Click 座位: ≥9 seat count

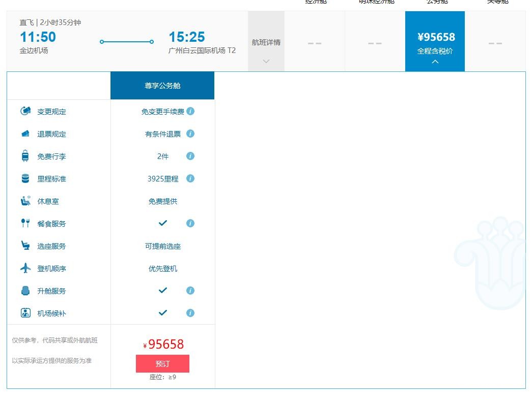point(163,377)
